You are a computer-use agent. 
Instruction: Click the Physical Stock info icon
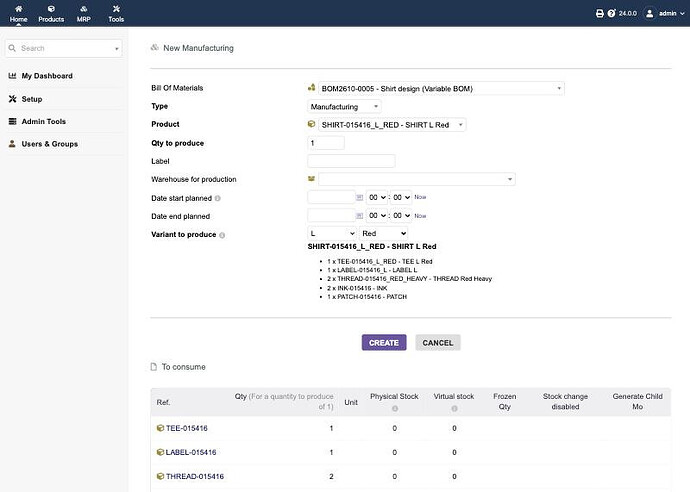click(395, 408)
